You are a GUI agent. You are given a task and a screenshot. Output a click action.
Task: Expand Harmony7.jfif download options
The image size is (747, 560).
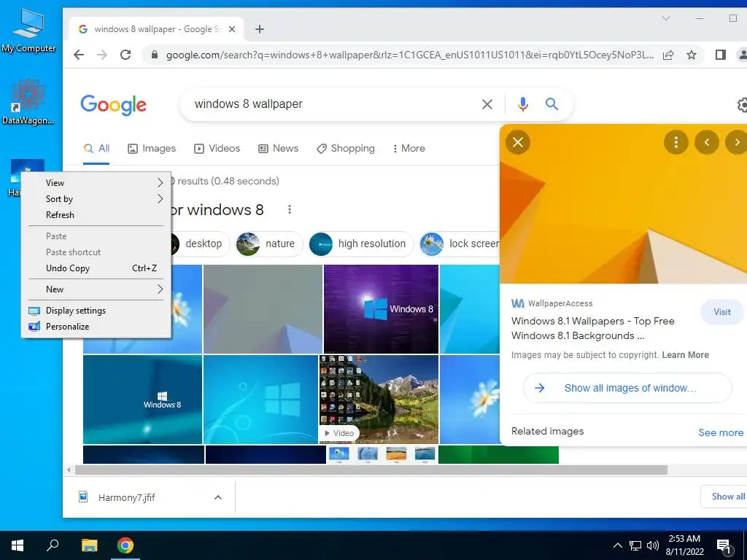217,497
